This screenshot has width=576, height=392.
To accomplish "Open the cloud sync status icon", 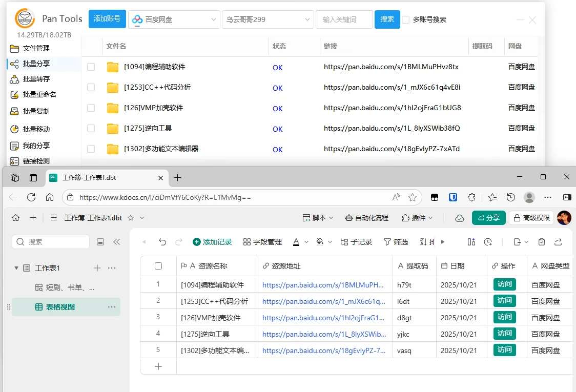I will [x=460, y=218].
